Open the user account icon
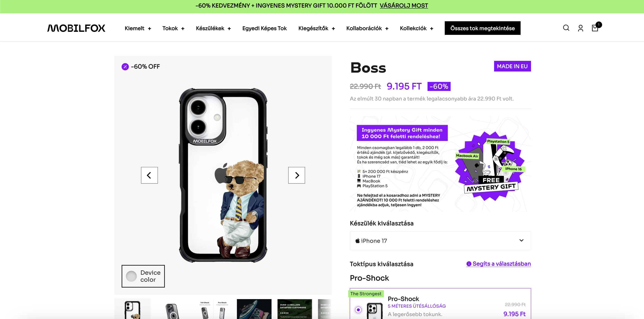The width and height of the screenshot is (644, 319). coord(581,28)
